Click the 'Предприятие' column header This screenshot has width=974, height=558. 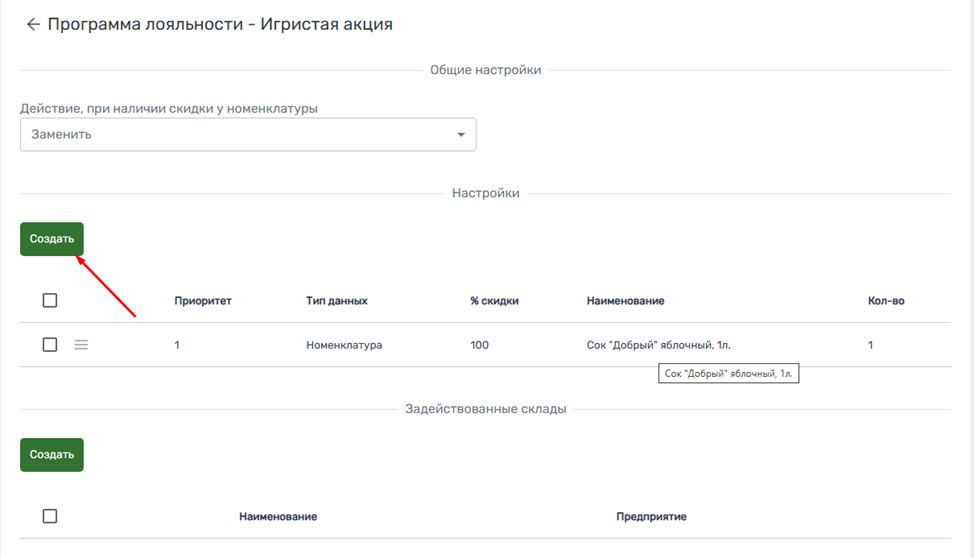pos(651,517)
